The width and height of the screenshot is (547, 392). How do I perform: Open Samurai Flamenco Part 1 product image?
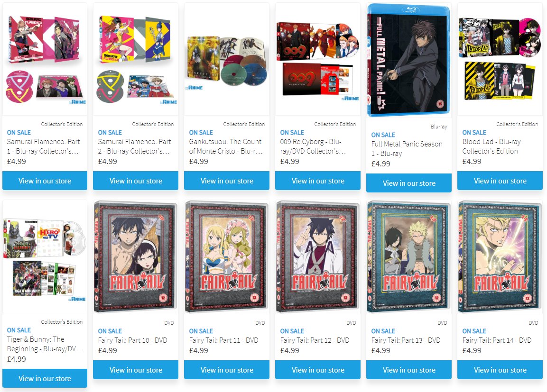[x=45, y=59]
